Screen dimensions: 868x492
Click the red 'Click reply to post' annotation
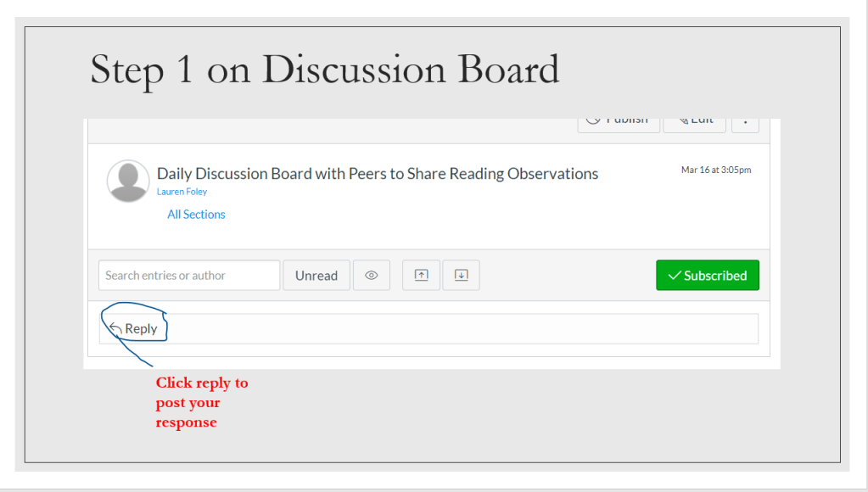(202, 402)
